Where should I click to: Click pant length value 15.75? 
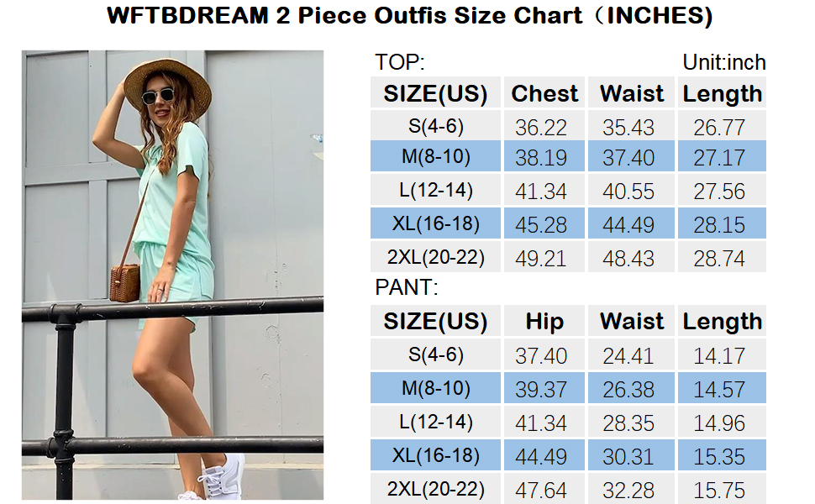point(719,490)
